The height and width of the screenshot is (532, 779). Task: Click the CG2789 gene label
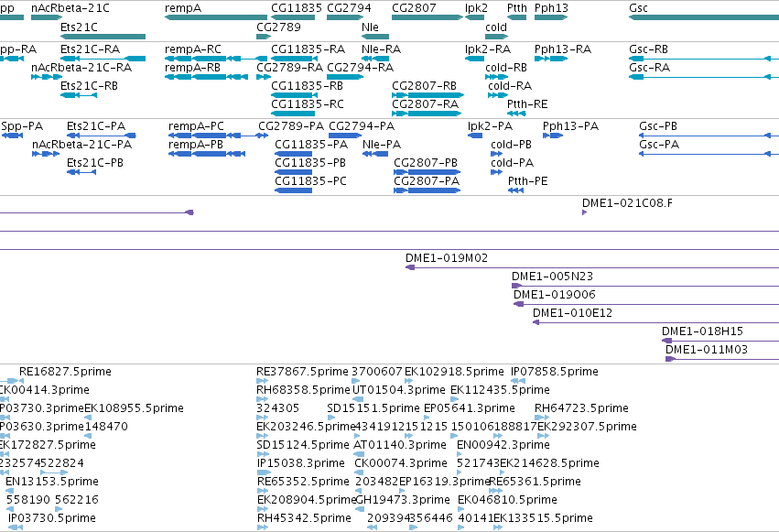pos(278,27)
